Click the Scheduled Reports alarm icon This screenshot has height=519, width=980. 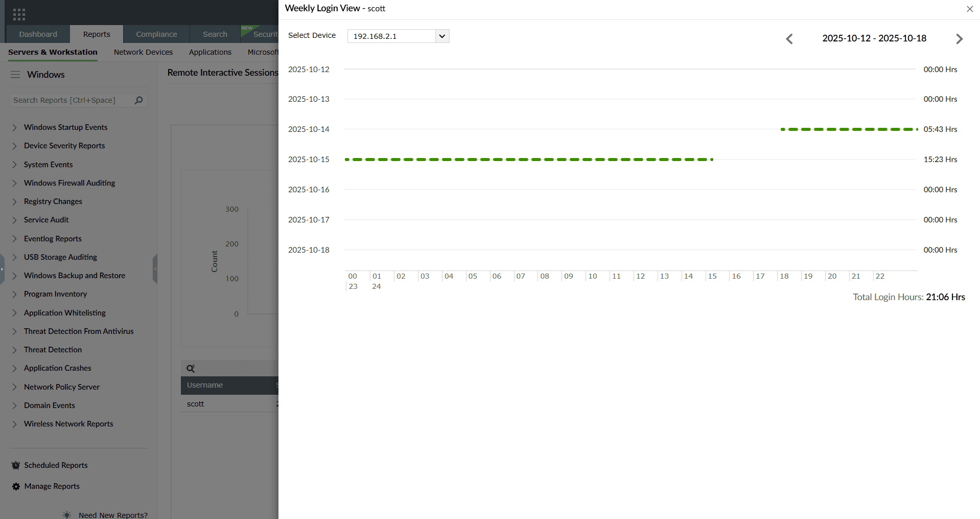(16, 465)
